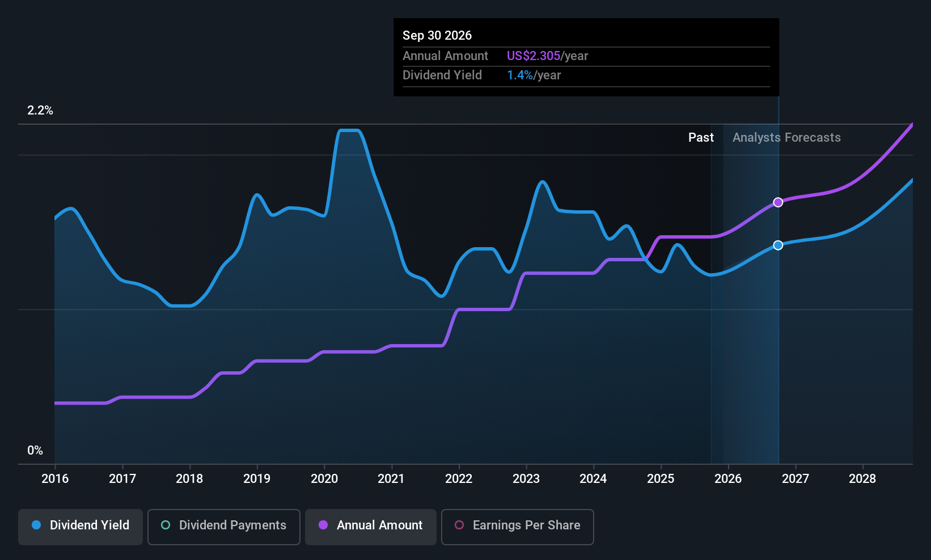Toggle the Dividend Yield legend button
The image size is (931, 560).
tap(81, 525)
